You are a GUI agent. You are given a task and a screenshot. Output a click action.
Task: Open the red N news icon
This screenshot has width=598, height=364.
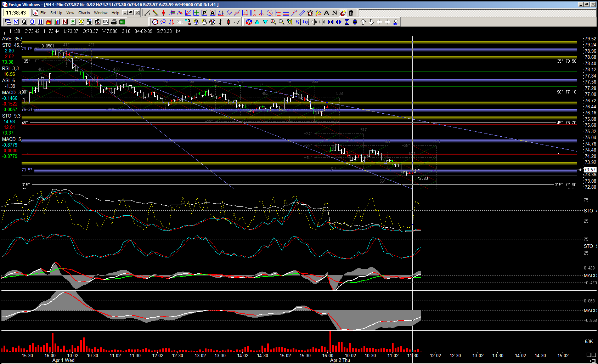[65, 22]
